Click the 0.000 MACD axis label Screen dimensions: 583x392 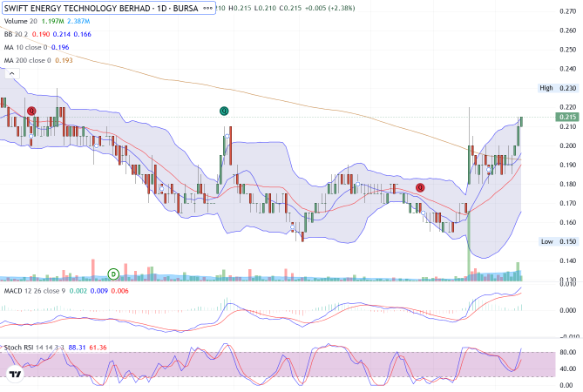568,310
